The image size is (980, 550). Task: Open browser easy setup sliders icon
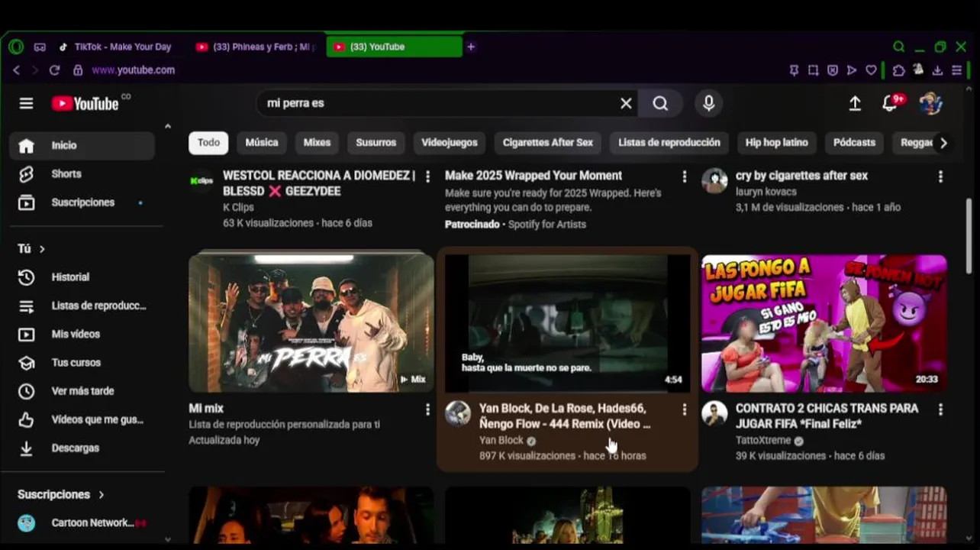[956, 70]
